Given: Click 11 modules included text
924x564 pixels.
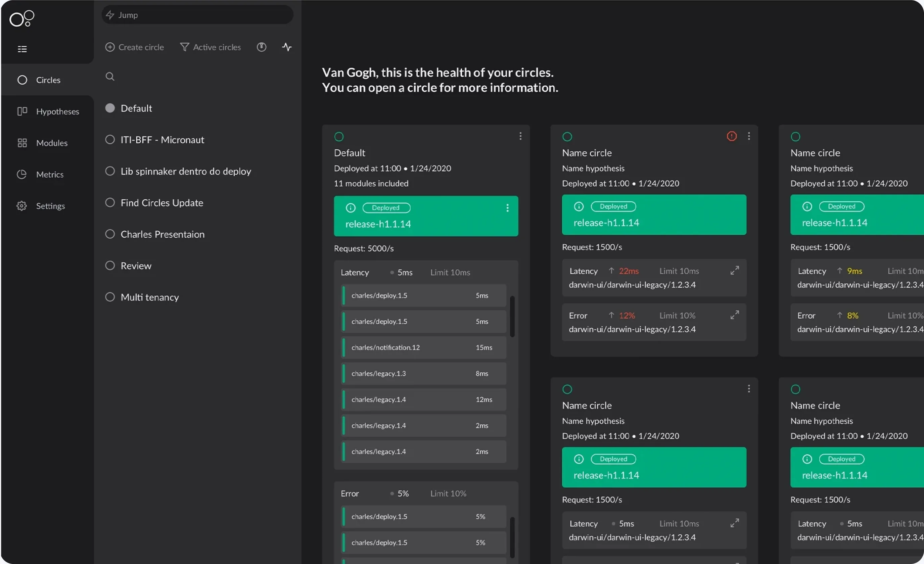Looking at the screenshot, I should 371,183.
